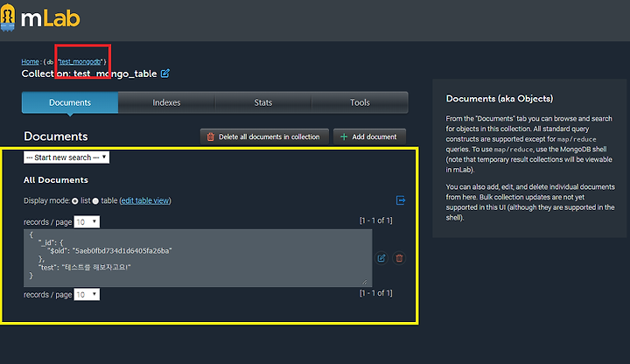The image size is (630, 364).
Task: Click the edit pencil icon beside collection name
Action: tap(165, 73)
